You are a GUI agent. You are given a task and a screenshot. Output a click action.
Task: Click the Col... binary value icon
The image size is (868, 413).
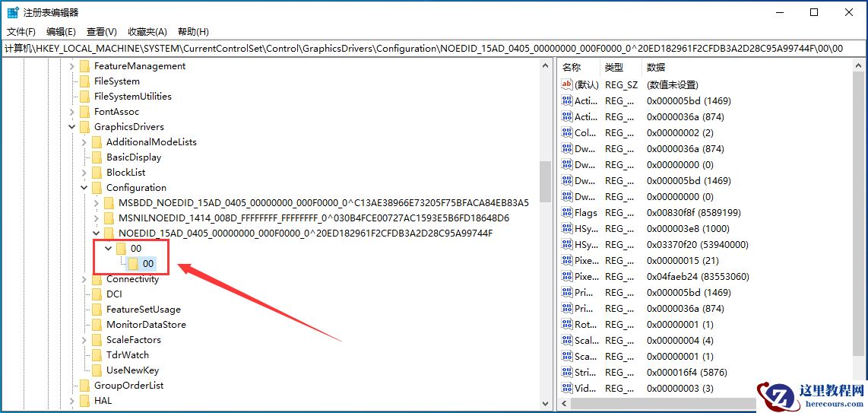566,133
